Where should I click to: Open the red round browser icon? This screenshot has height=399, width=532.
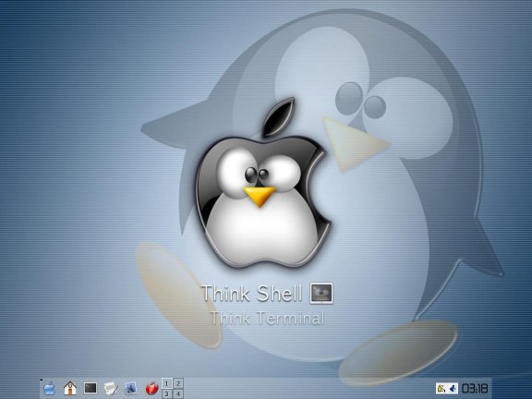[x=152, y=388]
